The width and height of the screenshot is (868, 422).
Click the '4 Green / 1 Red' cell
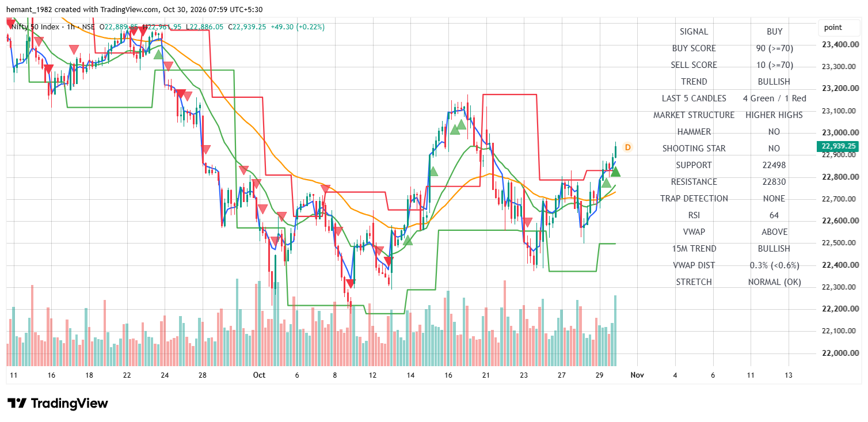tap(774, 98)
